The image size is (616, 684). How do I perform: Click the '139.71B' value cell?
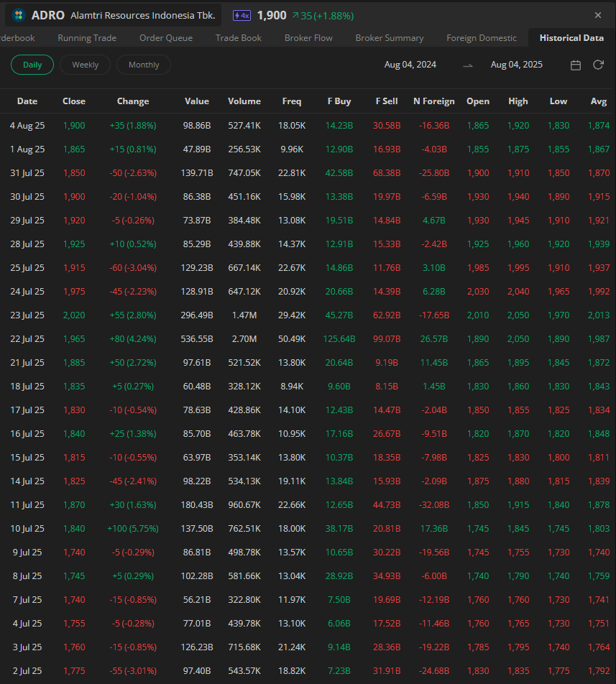[x=197, y=173]
